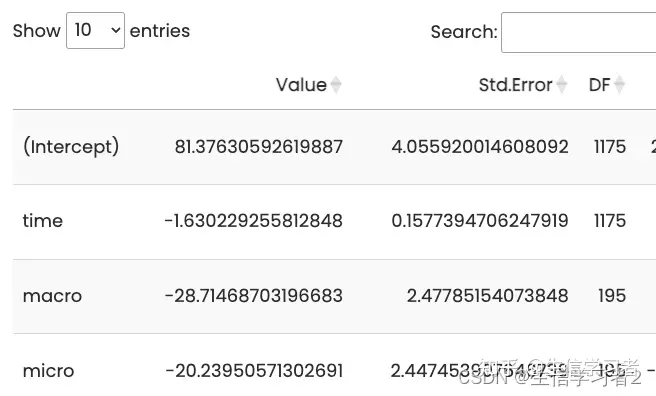Sort by Value column sort icon
The height and width of the screenshot is (396, 656).
click(x=336, y=85)
